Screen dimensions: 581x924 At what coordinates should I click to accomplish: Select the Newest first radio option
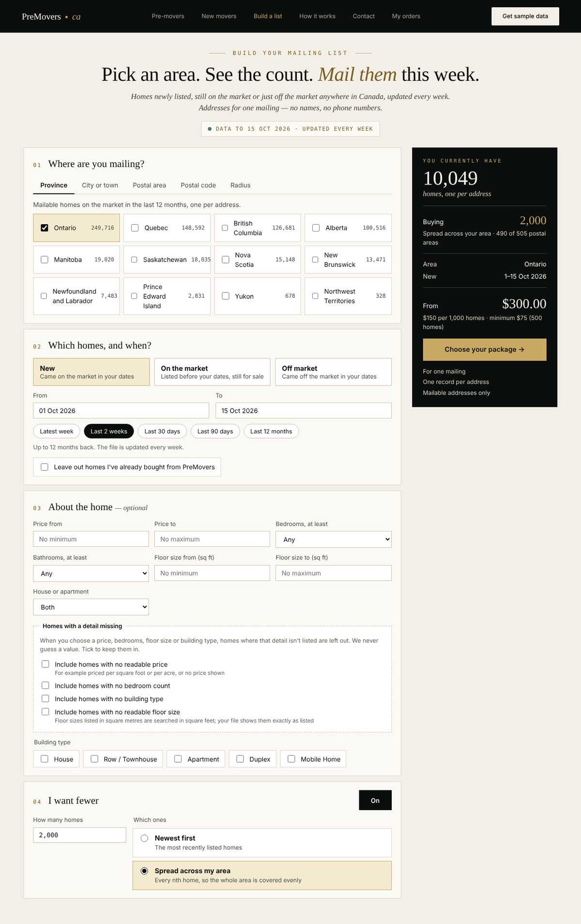pyautogui.click(x=144, y=838)
